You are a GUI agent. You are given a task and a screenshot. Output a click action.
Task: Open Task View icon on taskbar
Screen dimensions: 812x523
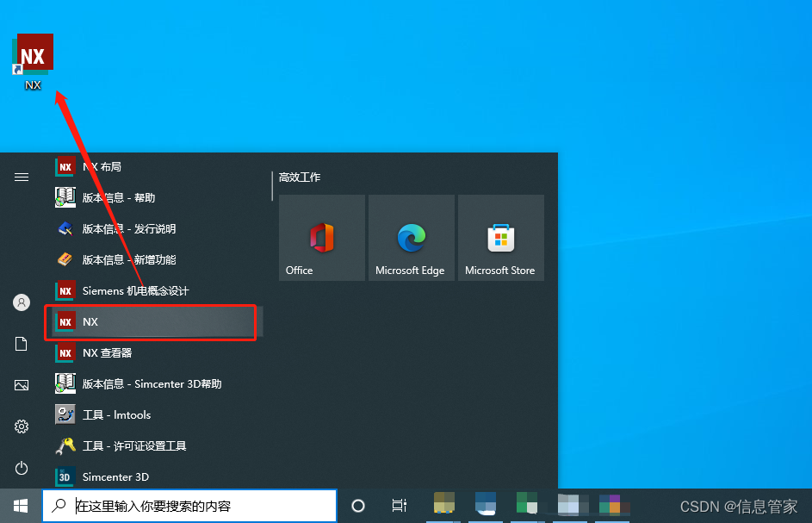[x=400, y=506]
